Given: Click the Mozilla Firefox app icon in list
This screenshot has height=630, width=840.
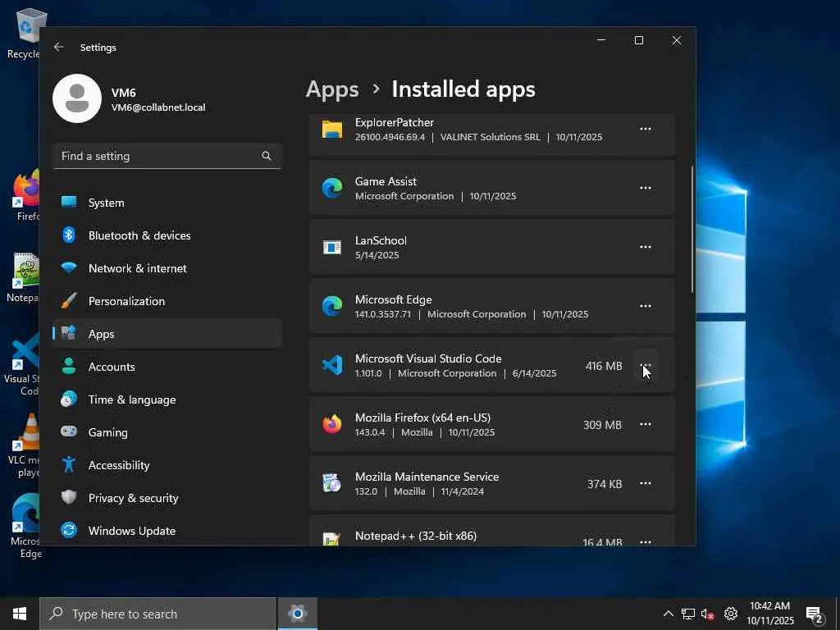Looking at the screenshot, I should coord(332,424).
